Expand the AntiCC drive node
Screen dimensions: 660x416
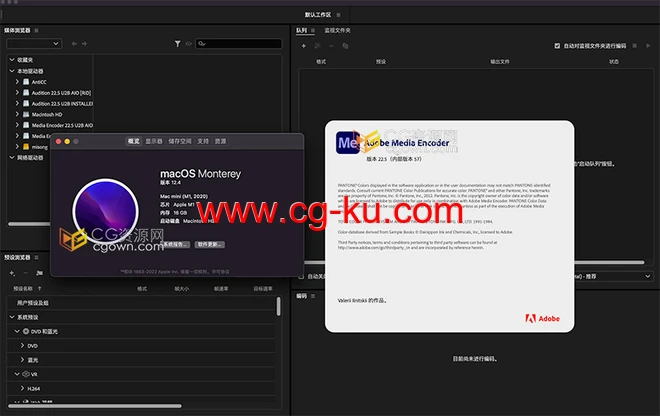(17, 82)
